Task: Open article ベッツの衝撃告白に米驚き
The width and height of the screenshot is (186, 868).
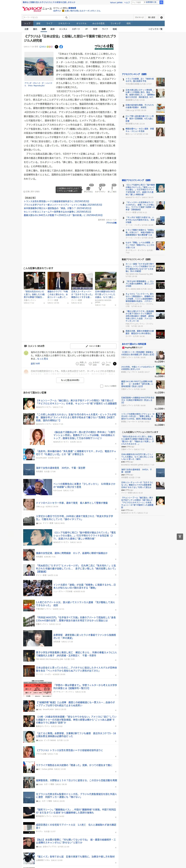Action: coord(85,486)
